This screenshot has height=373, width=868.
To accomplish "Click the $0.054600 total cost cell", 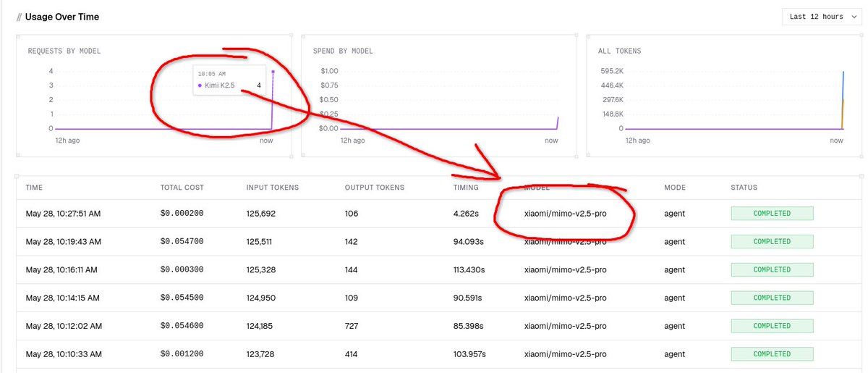I will click(x=182, y=326).
